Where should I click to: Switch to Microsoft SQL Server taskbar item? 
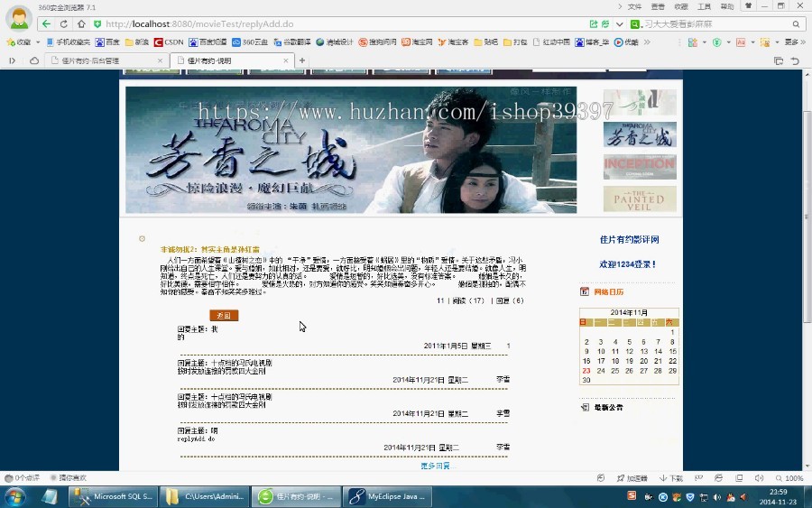pos(114,496)
